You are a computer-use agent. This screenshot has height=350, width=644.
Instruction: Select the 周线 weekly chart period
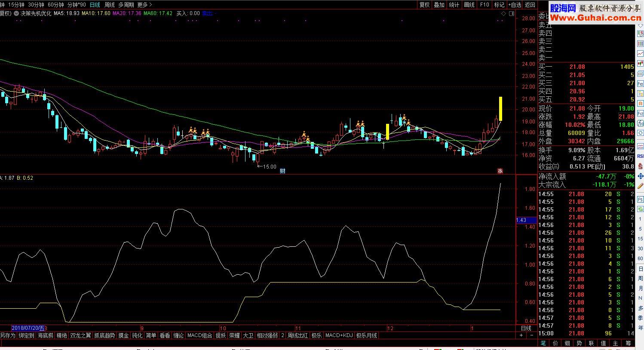[110, 5]
